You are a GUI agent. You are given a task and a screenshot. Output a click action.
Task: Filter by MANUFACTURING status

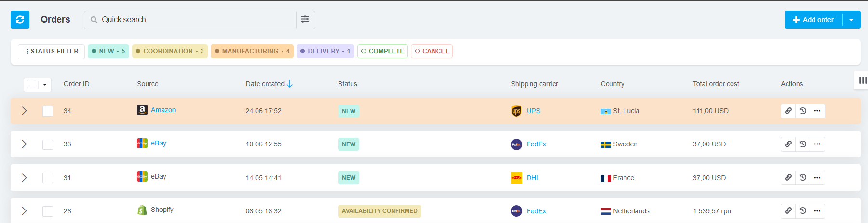252,51
